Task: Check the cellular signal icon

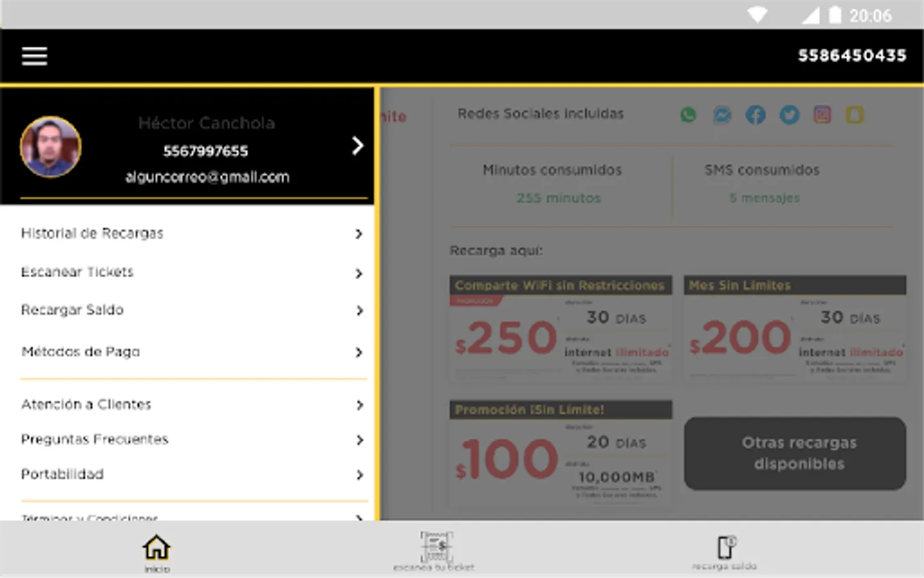Action: coord(810,15)
